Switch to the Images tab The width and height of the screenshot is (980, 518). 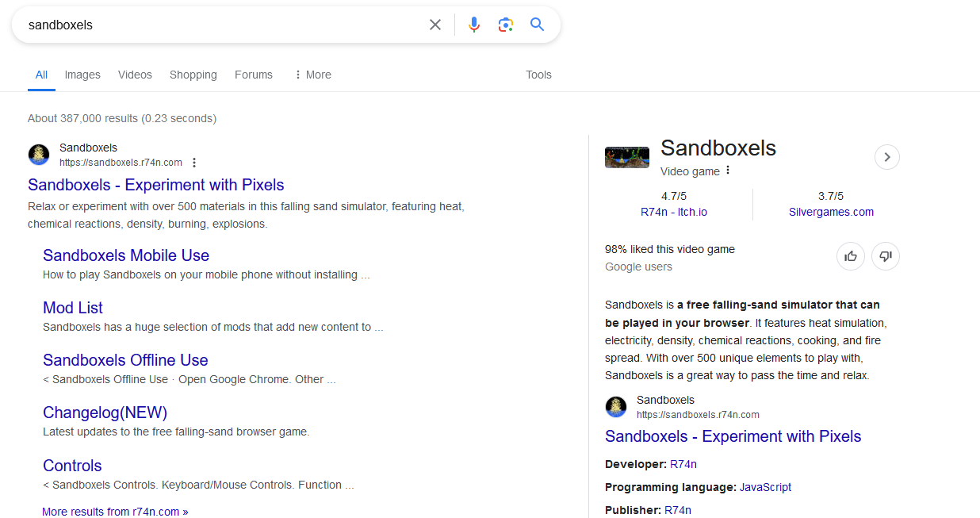tap(82, 75)
